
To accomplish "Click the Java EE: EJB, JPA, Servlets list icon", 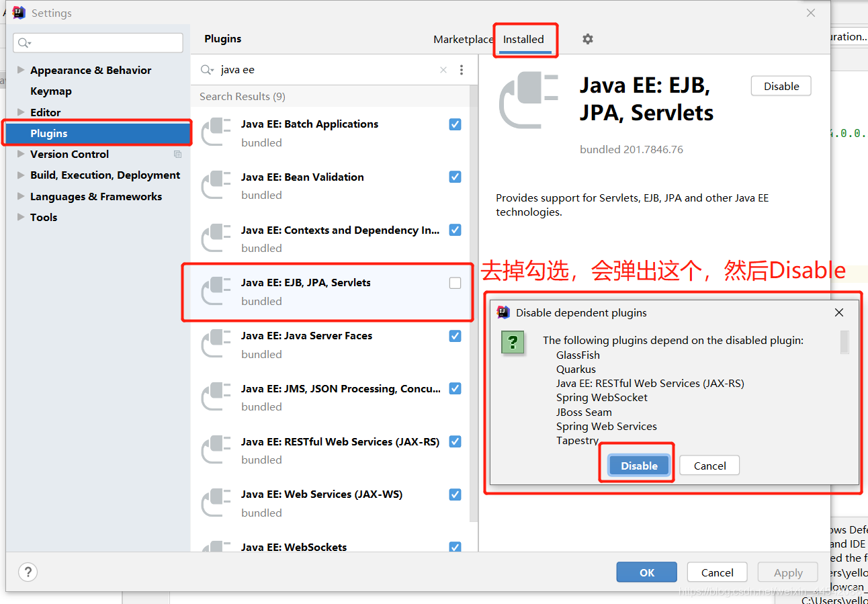I will pyautogui.click(x=216, y=292).
